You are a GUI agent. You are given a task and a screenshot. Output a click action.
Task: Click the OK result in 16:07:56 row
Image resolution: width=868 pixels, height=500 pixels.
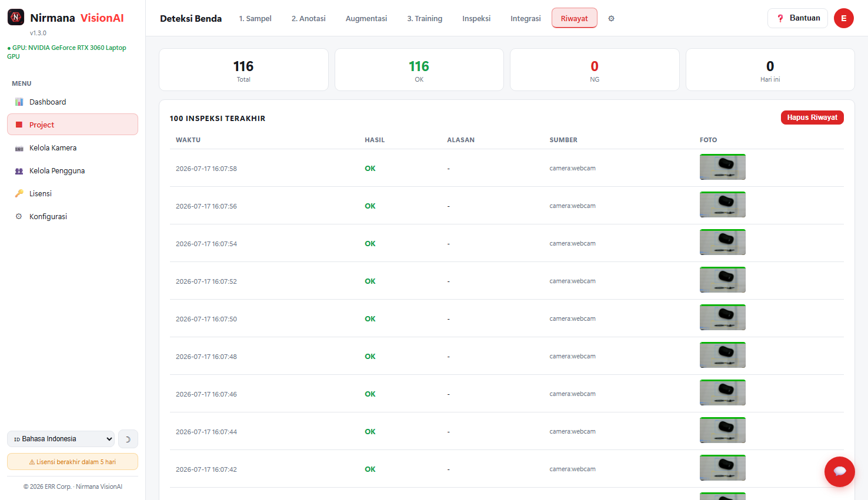click(x=370, y=206)
